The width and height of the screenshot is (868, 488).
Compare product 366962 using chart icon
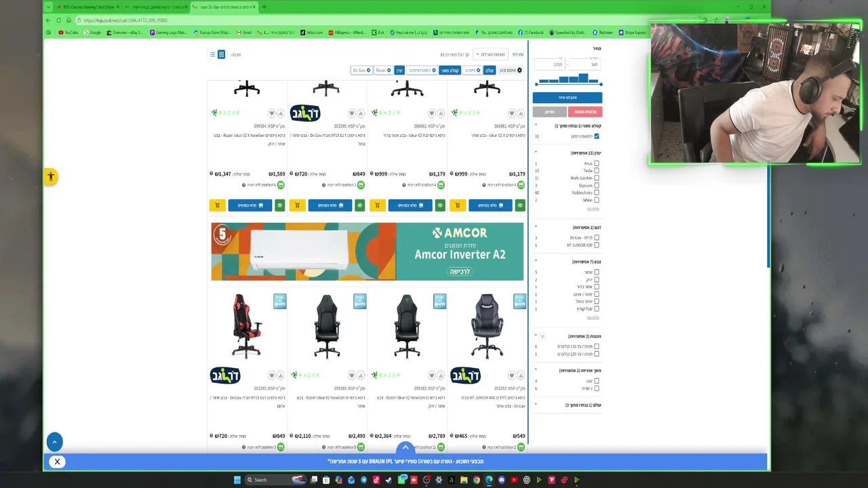tap(440, 113)
